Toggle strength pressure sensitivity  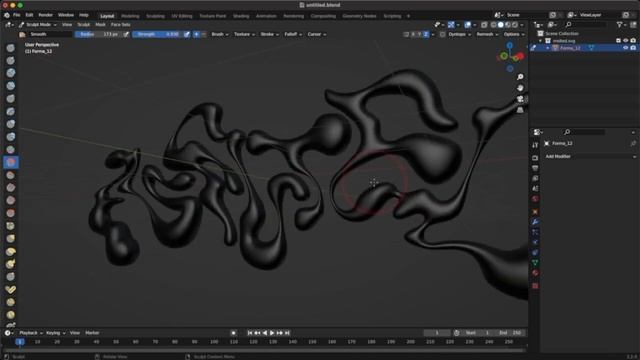(187, 34)
